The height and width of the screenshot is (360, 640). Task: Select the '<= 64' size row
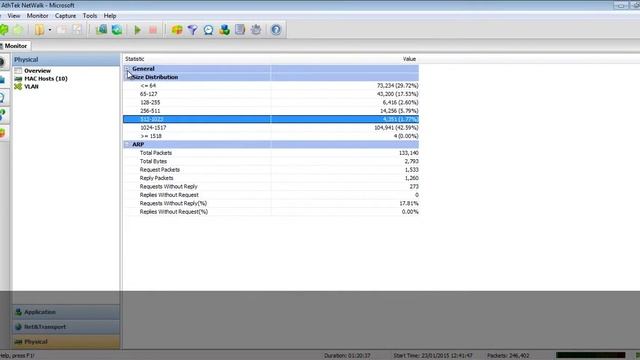tap(271, 85)
